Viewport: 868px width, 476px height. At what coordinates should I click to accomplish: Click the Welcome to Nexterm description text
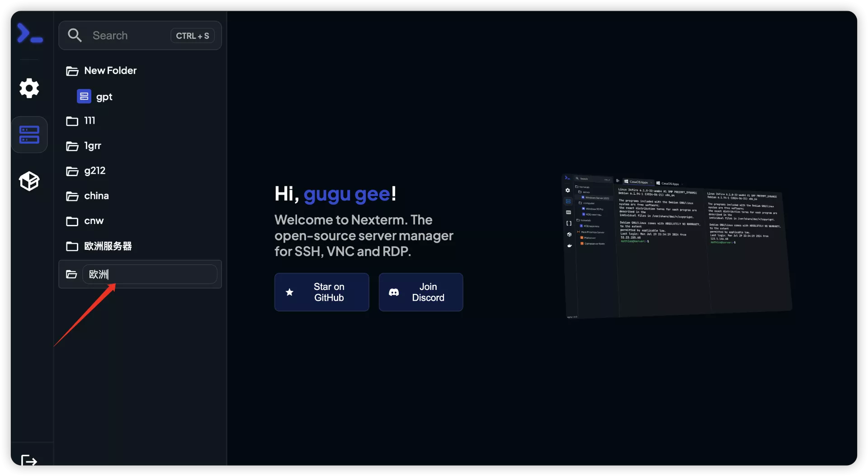pos(364,235)
